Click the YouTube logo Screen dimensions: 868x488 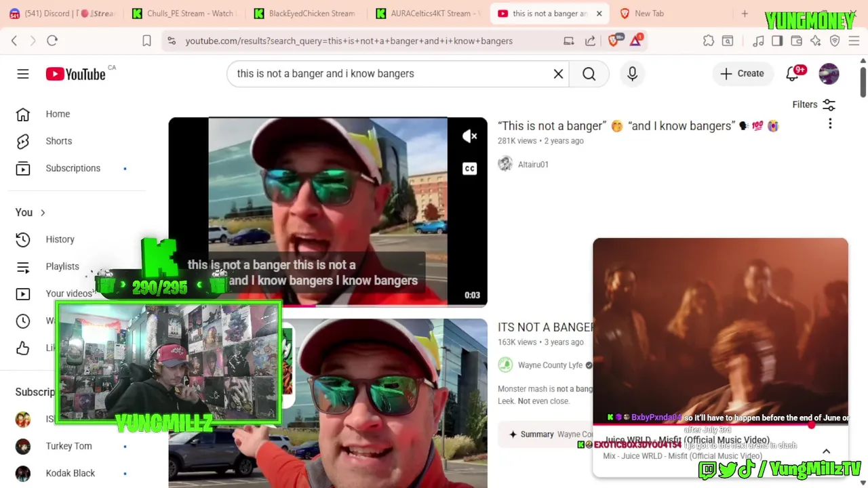[75, 74]
